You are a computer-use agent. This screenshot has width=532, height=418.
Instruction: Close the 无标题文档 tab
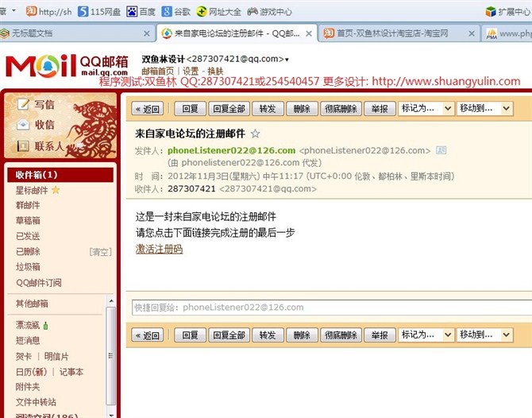pos(147,33)
